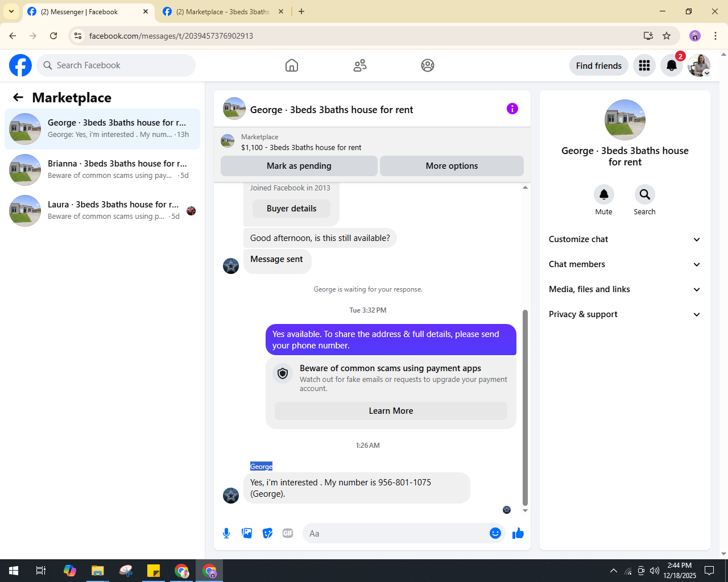
Task: Go back using Marketplace back arrow
Action: [x=18, y=97]
